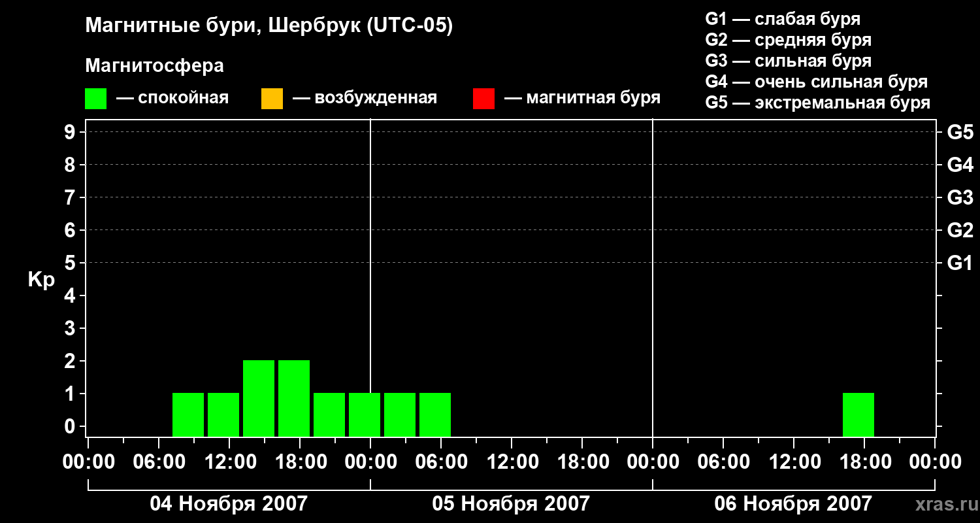Click the 'G3 — сильная буря' legend line

pos(788,61)
